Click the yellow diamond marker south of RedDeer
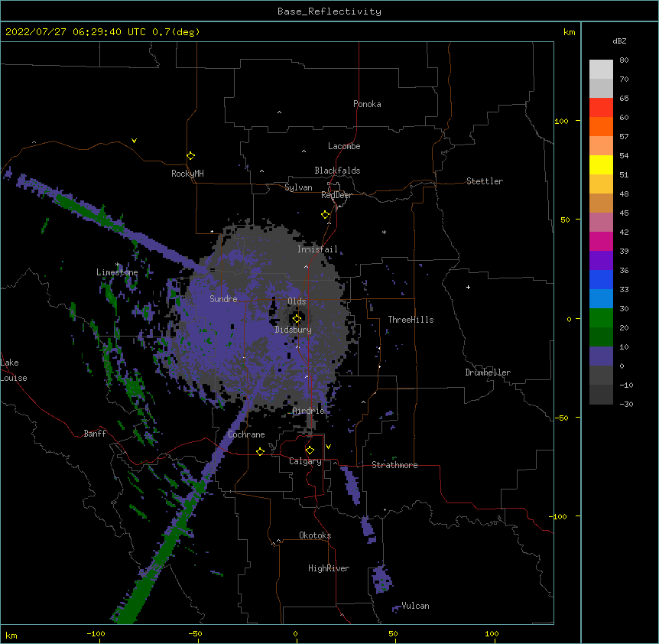The height and width of the screenshot is (644, 659). pos(325,215)
